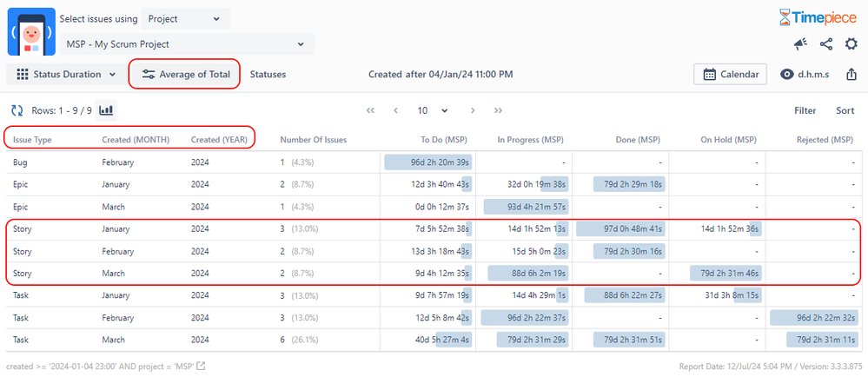This screenshot has height=377, width=868.
Task: Click the 40d 5h 27m 4s To Do value
Action: (x=441, y=340)
